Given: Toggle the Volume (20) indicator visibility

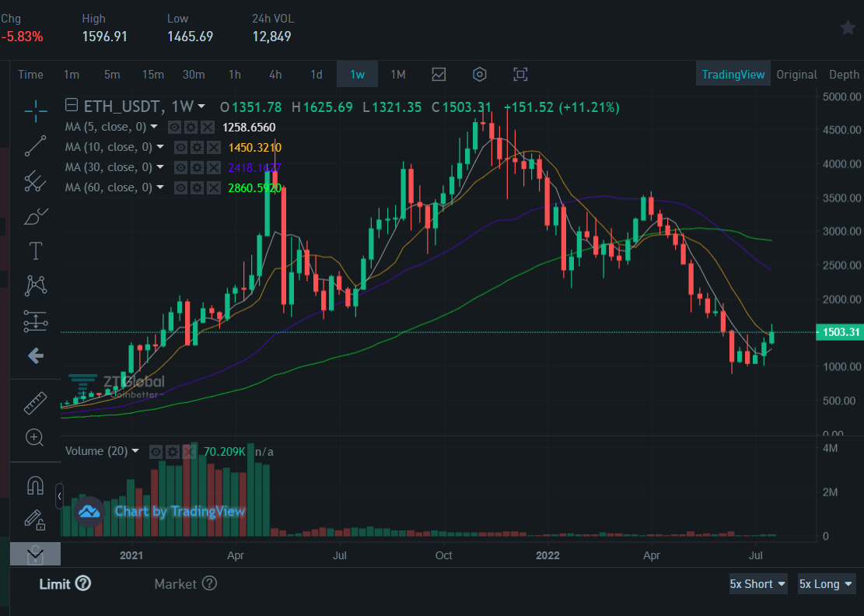Looking at the screenshot, I should click(x=156, y=451).
